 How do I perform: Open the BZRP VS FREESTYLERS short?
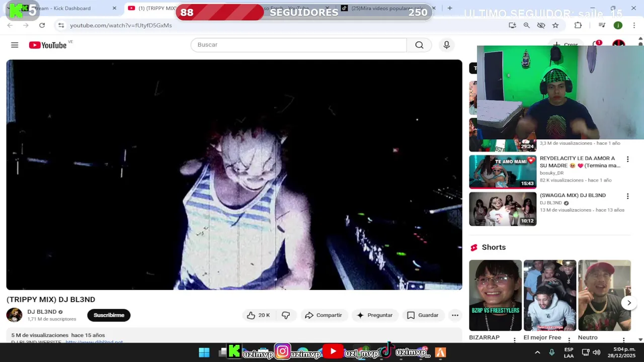(496, 295)
